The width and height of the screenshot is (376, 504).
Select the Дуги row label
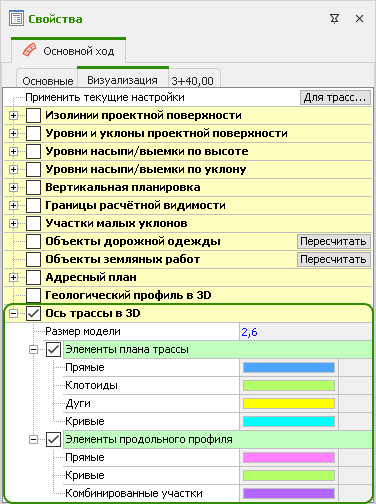[78, 404]
